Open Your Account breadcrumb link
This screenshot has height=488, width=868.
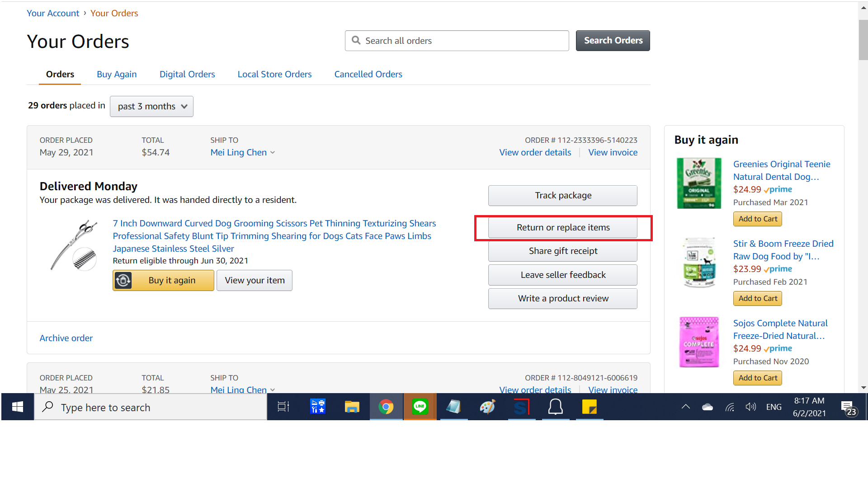[53, 13]
